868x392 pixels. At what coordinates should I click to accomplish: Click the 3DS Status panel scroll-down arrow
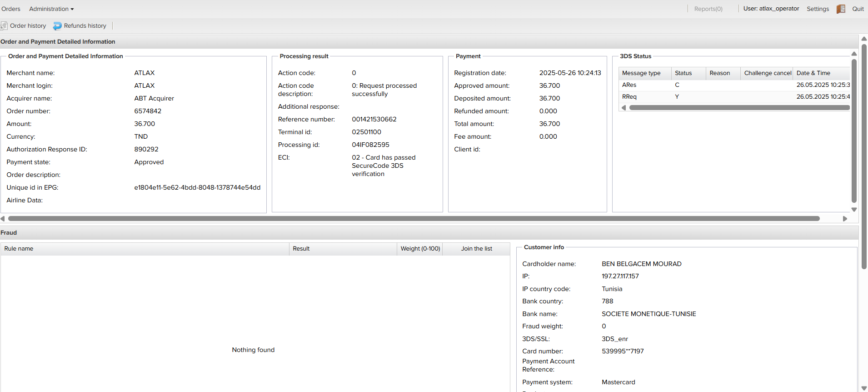click(x=854, y=210)
